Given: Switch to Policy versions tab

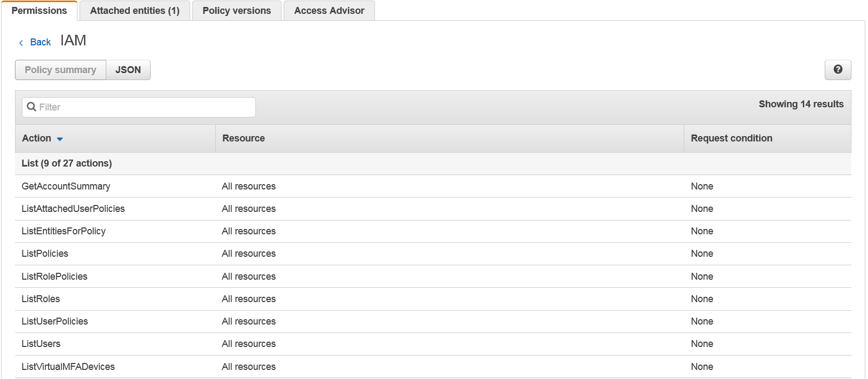Looking at the screenshot, I should (237, 11).
